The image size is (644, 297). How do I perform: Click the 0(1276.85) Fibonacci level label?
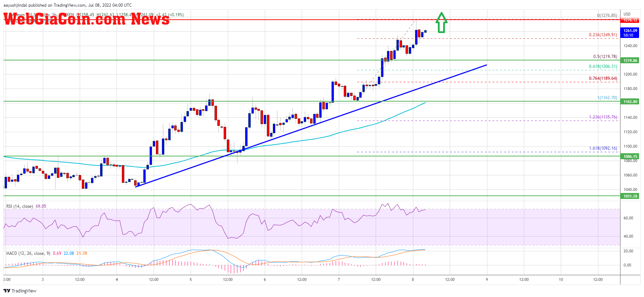coord(607,15)
